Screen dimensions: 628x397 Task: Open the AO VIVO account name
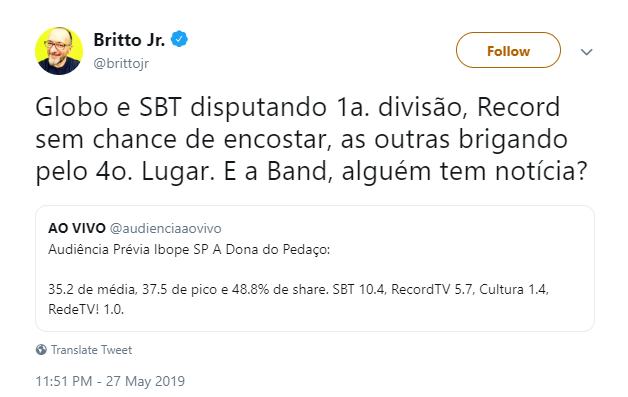[76, 228]
